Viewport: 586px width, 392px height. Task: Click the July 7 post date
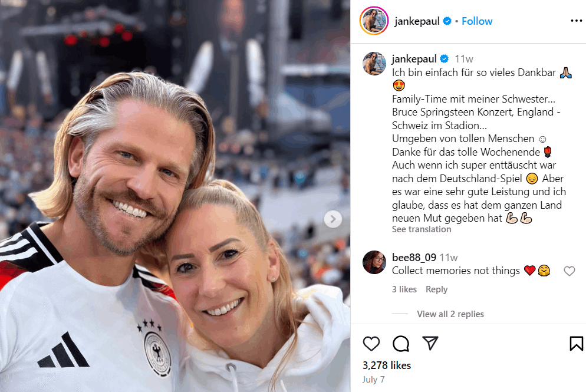[373, 379]
